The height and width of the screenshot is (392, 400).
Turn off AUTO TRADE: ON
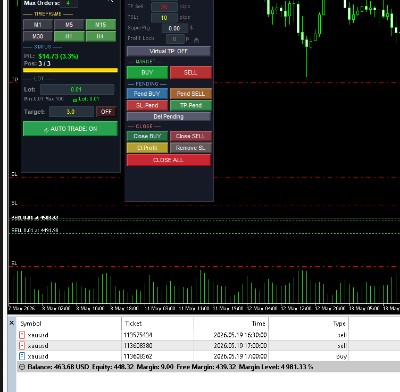coord(70,129)
